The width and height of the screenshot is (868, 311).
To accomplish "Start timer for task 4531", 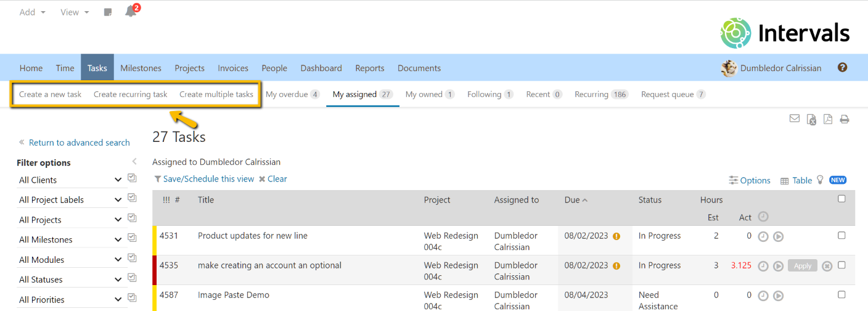I will click(x=778, y=236).
